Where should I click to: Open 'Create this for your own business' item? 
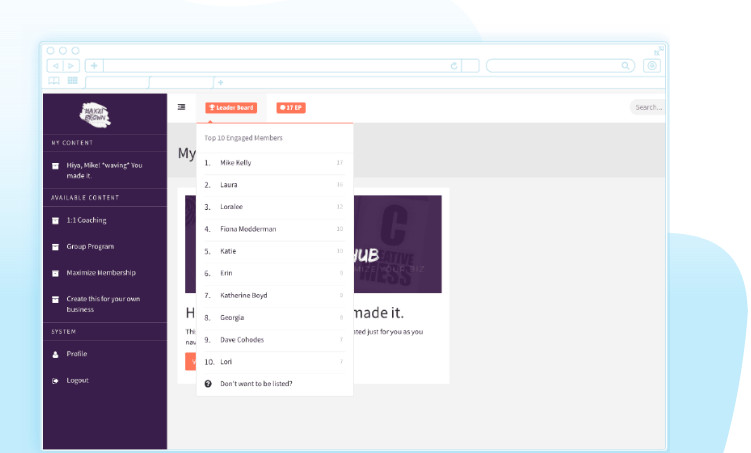click(105, 304)
